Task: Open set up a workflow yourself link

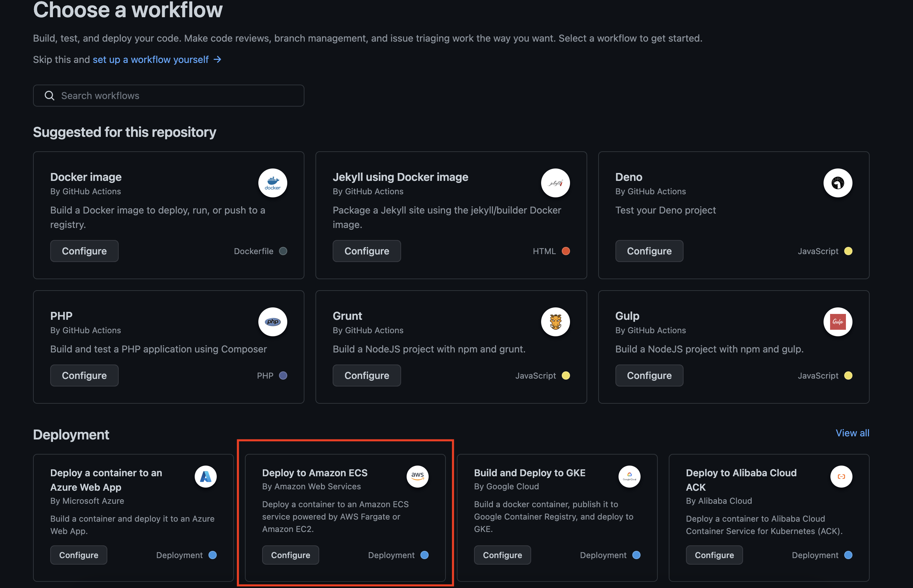Action: 151,59
